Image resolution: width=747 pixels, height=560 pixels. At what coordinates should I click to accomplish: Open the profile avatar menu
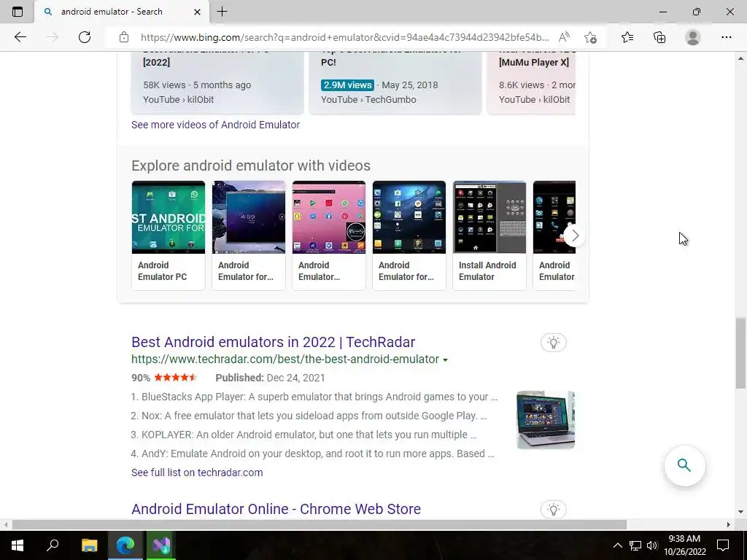pyautogui.click(x=693, y=37)
